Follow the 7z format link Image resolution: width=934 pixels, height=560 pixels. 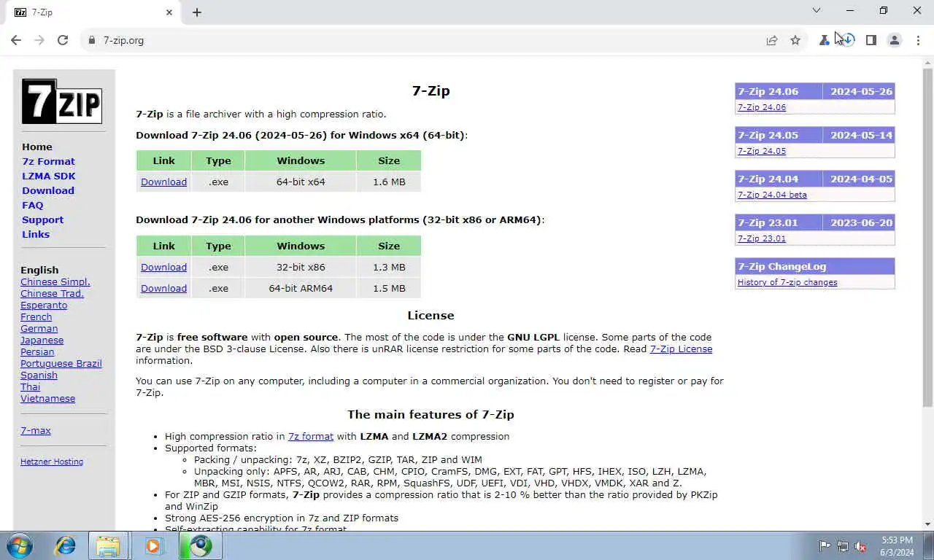tap(311, 436)
